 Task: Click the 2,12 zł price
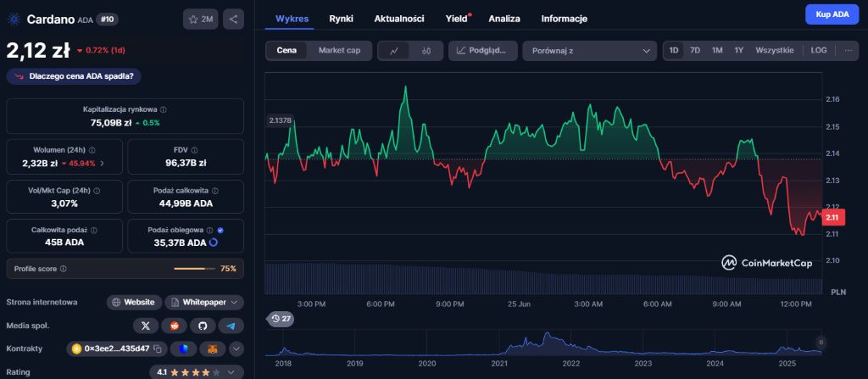click(38, 50)
